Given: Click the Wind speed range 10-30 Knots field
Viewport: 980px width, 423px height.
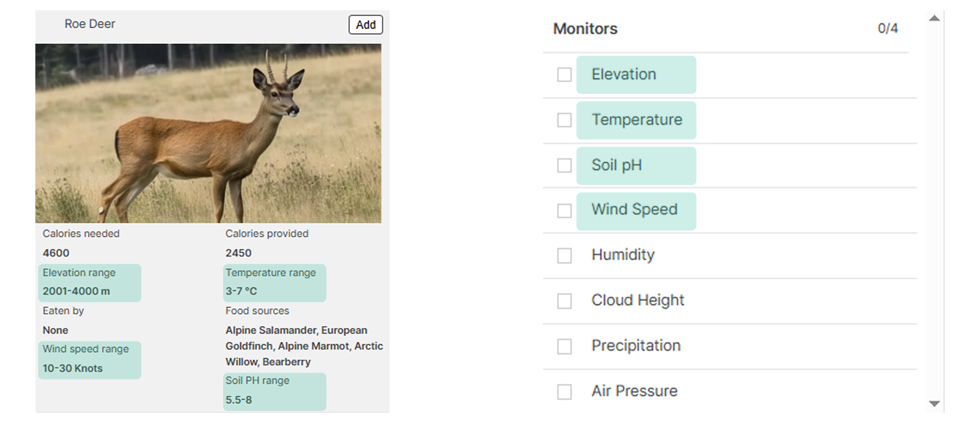Looking at the screenshot, I should click(90, 360).
